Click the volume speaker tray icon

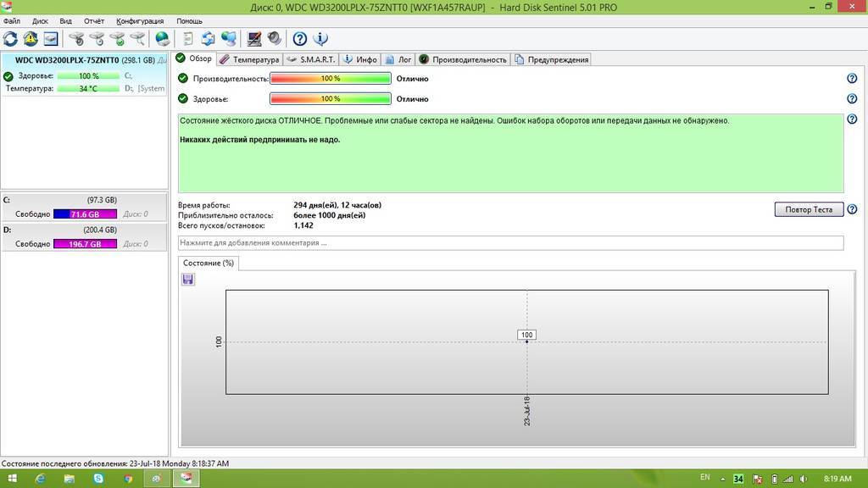pos(804,480)
